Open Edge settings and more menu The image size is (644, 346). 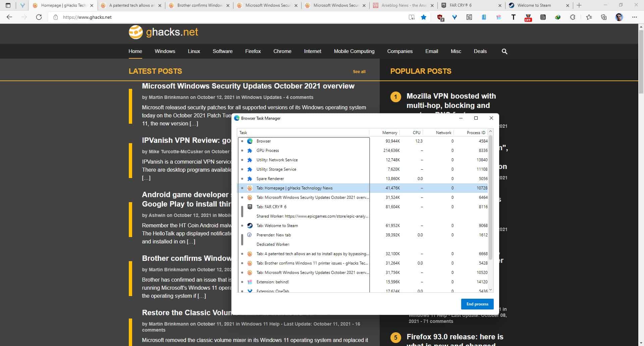coord(634,17)
